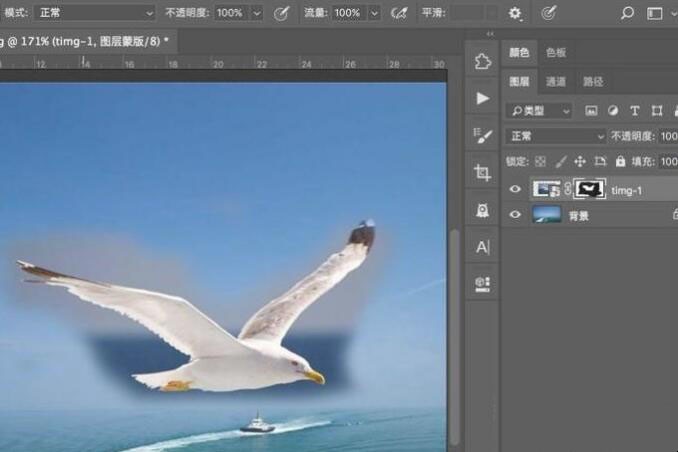Image resolution: width=678 pixels, height=452 pixels.
Task: Filter layers by type (T) text icon
Action: pos(635,110)
